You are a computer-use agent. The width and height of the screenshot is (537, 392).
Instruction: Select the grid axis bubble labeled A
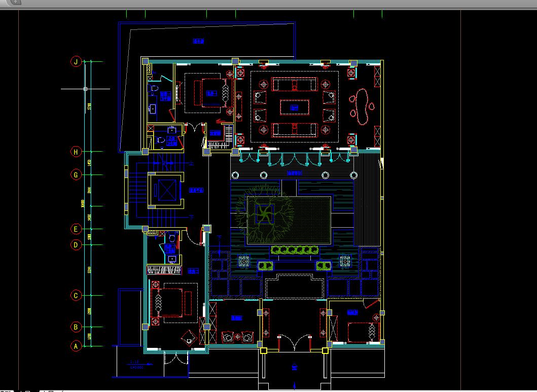(76, 346)
